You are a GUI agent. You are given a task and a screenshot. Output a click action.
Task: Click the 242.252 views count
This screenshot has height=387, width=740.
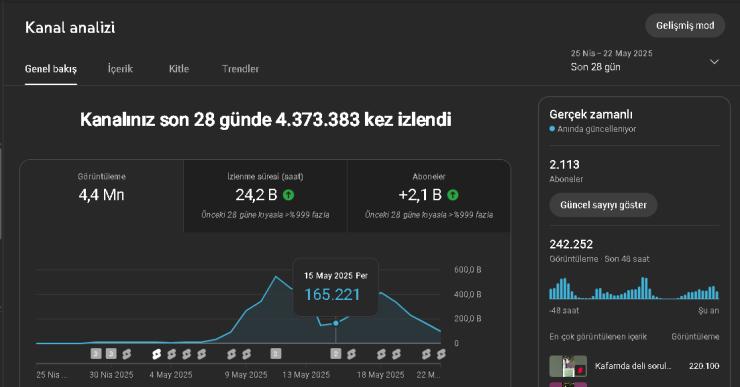click(x=571, y=244)
